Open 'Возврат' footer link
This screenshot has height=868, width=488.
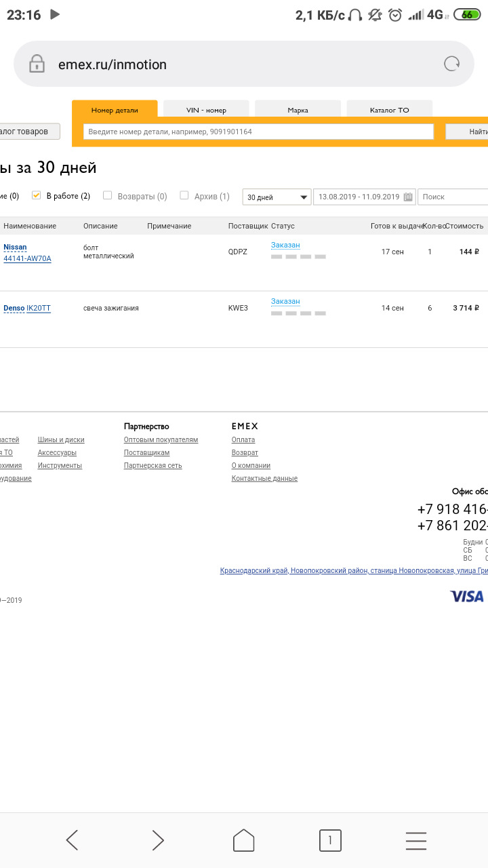[x=245, y=452]
